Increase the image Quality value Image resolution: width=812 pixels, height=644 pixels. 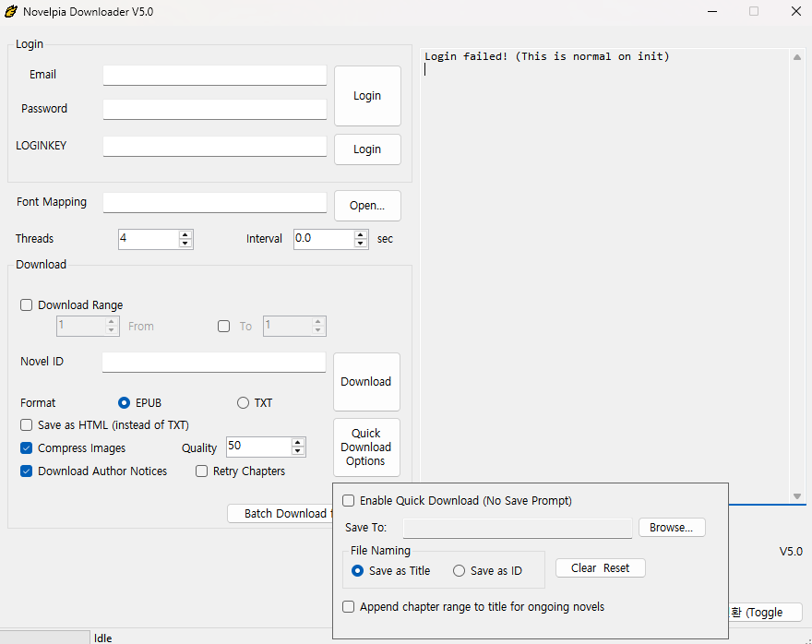pyautogui.click(x=297, y=442)
